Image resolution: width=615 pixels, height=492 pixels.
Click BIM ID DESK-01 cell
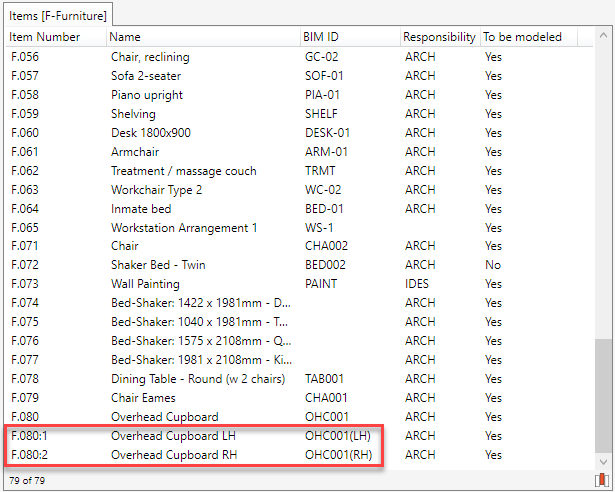click(327, 133)
